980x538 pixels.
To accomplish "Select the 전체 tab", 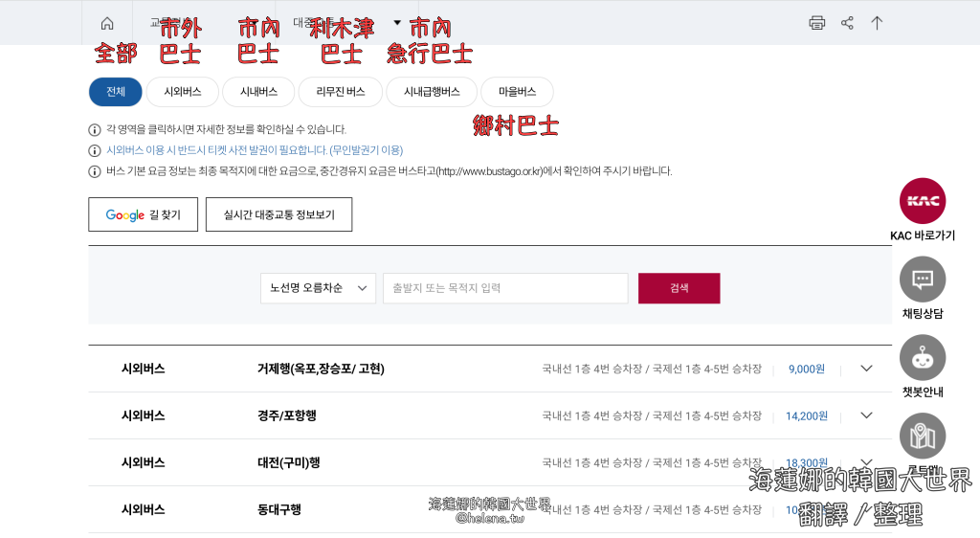I will click(116, 92).
